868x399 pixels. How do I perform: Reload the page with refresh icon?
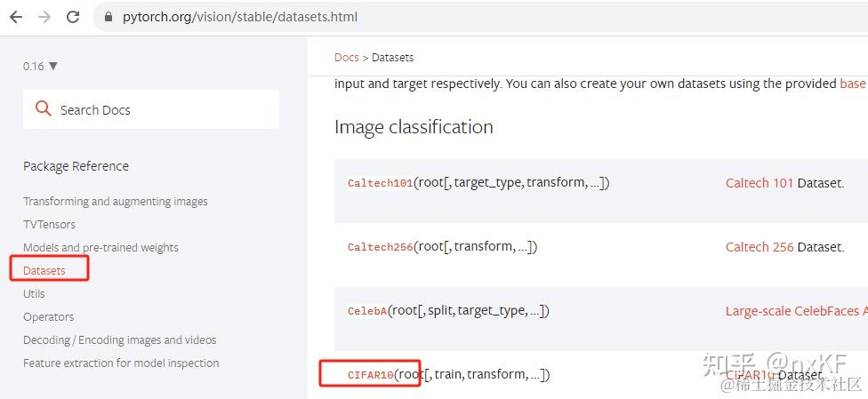[x=73, y=17]
